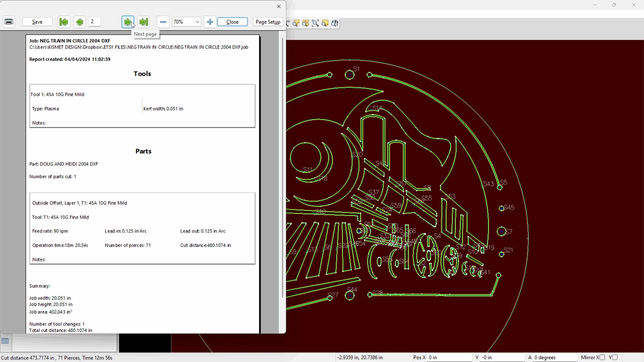Click the Zoom to part toolbar icon
This screenshot has height=362, width=644.
pos(296,23)
